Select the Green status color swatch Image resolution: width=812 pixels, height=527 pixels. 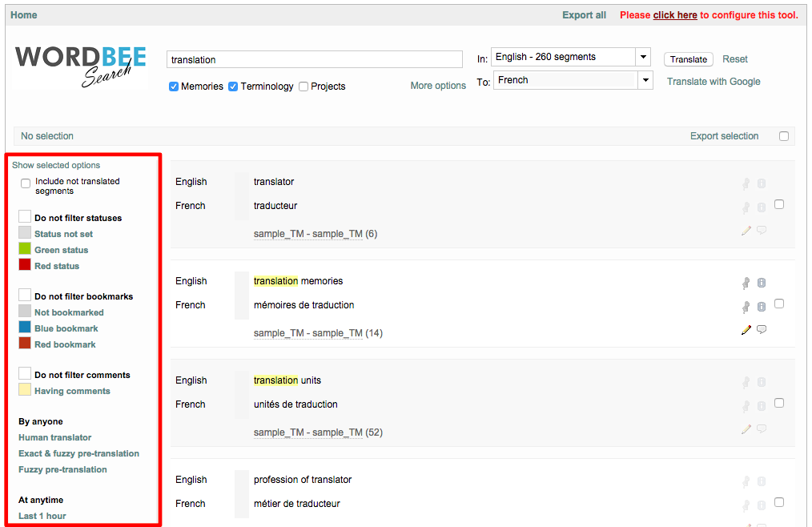(x=25, y=250)
